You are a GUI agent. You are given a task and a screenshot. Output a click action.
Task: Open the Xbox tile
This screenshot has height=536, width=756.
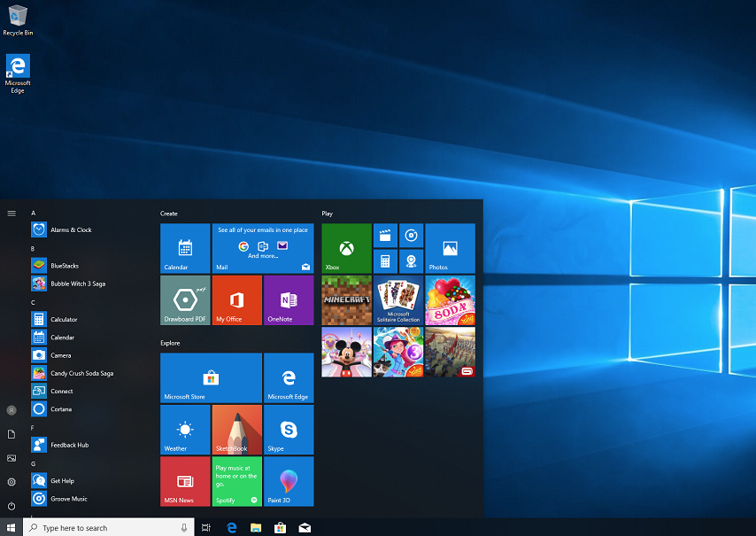(x=347, y=248)
